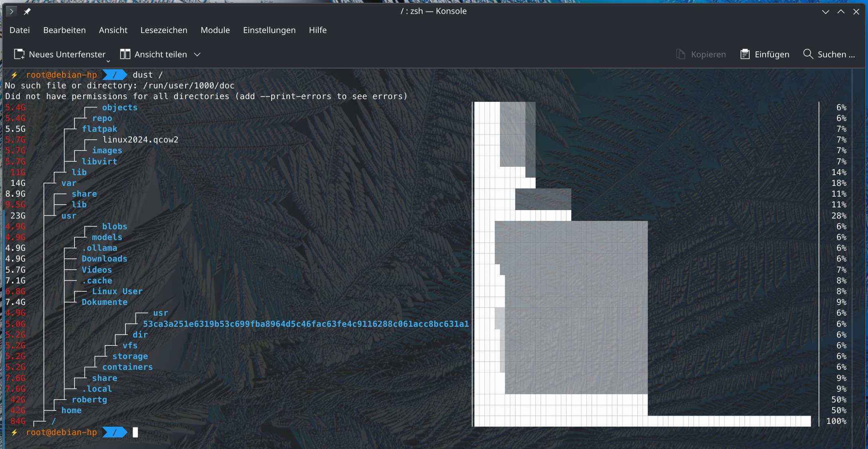Click the Suchen magnifier icon

tap(808, 54)
